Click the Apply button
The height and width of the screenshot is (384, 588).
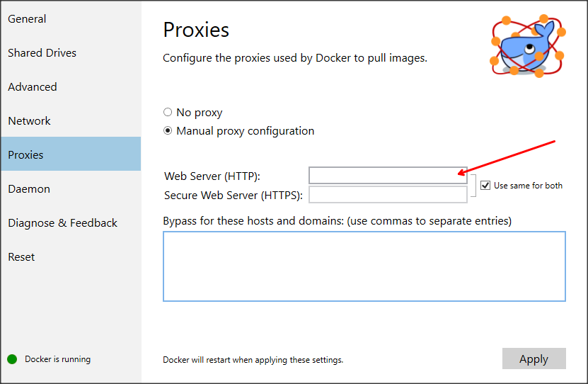tap(534, 359)
